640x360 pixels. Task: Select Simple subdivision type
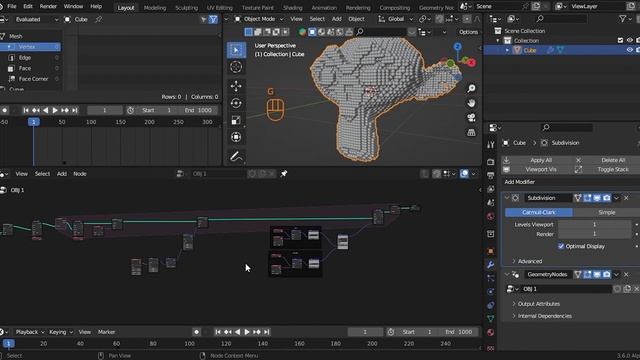click(x=607, y=212)
